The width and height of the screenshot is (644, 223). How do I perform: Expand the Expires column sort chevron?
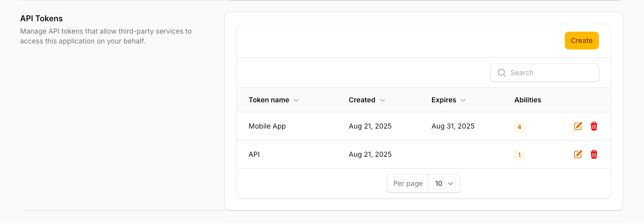point(463,100)
